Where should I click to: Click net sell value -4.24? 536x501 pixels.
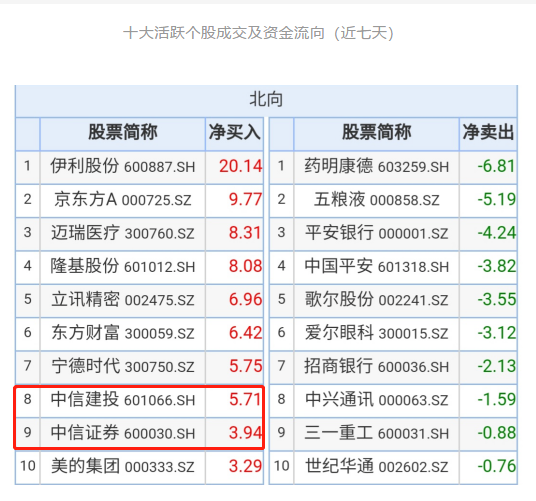(497, 233)
